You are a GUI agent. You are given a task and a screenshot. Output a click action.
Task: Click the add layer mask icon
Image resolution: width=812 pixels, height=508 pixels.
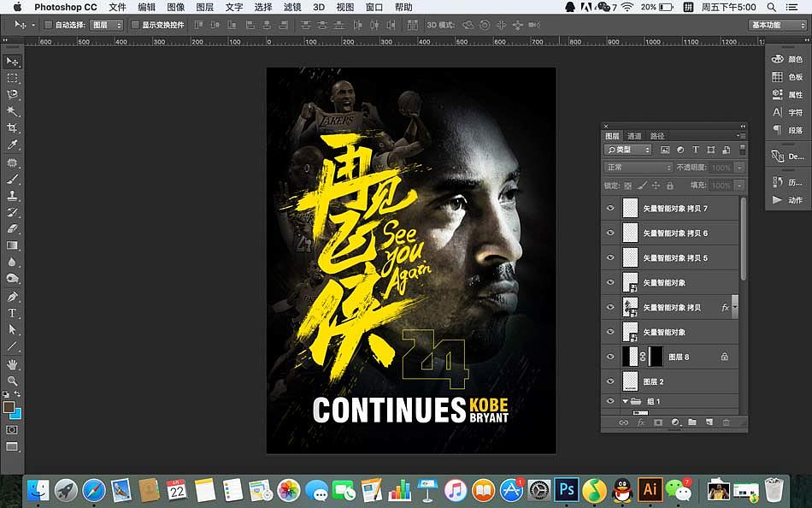[657, 422]
